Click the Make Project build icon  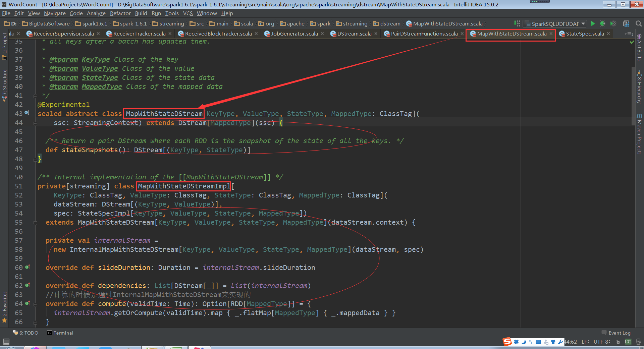517,23
